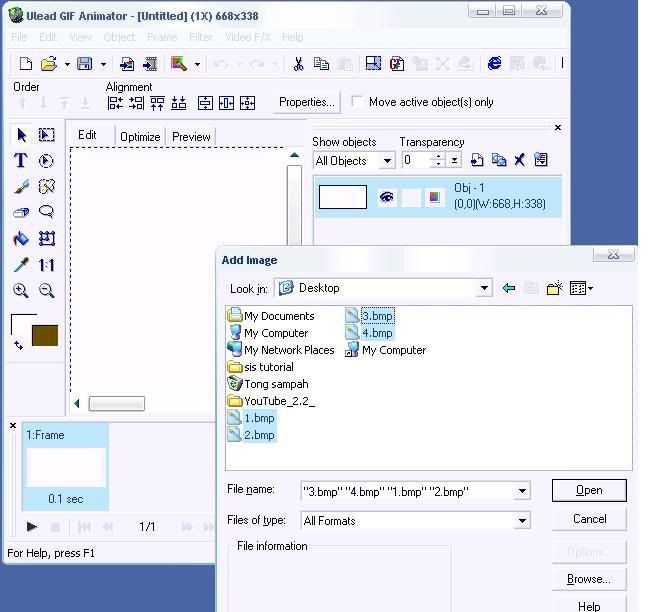
Task: Select the rectangle selection tool
Action: click(x=46, y=135)
